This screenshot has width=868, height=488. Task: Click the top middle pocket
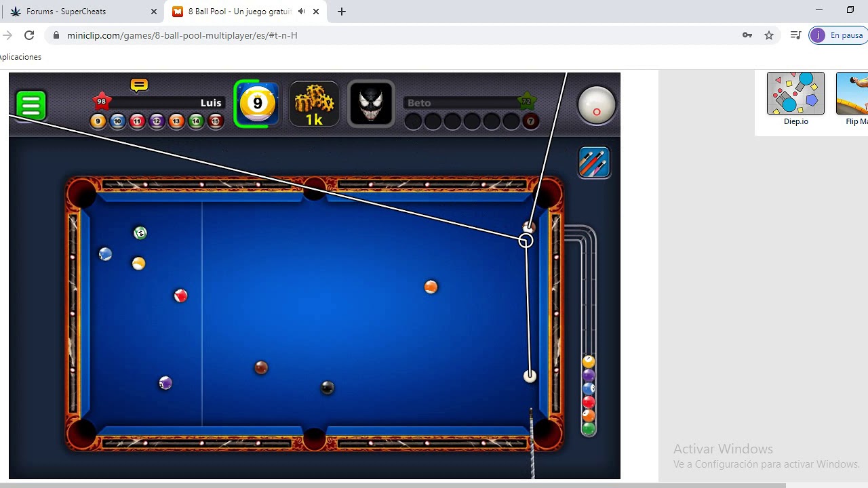point(314,189)
